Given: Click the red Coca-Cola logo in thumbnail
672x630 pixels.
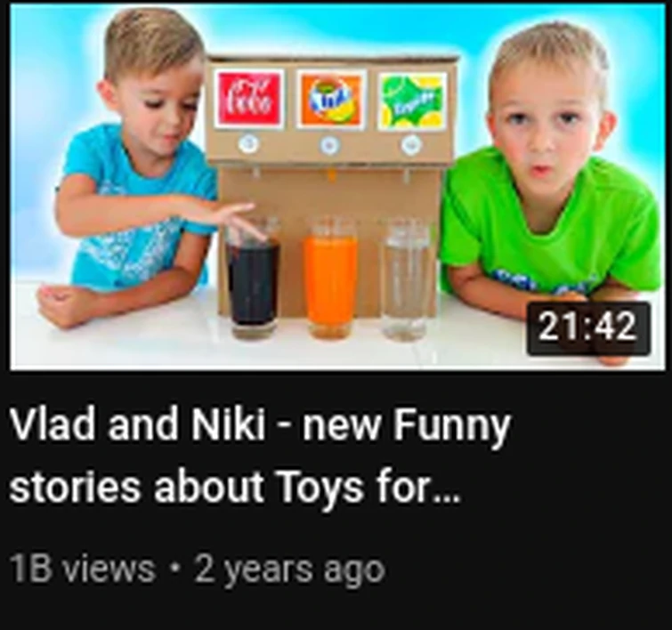Looking at the screenshot, I should pyautogui.click(x=248, y=99).
